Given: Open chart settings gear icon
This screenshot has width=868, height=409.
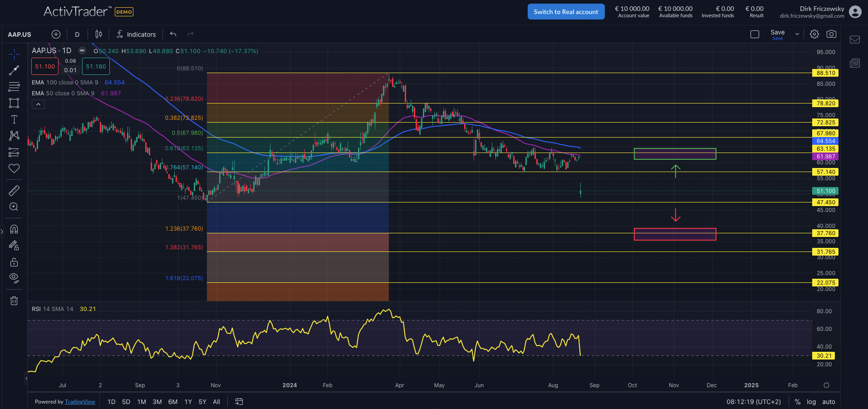Looking at the screenshot, I should click(814, 34).
